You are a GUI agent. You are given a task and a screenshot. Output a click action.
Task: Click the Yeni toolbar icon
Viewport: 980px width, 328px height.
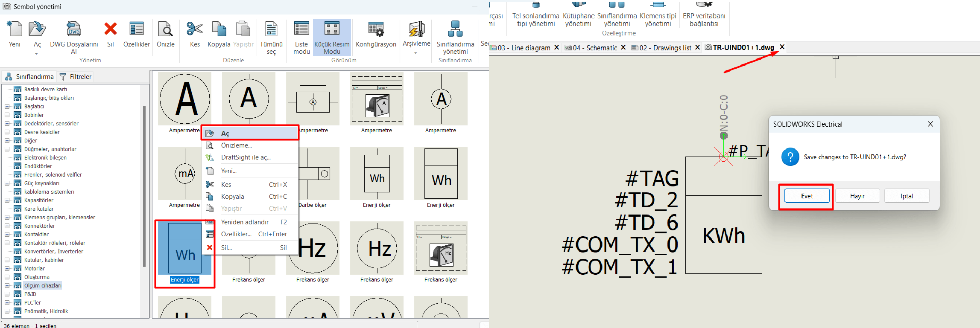tap(15, 29)
